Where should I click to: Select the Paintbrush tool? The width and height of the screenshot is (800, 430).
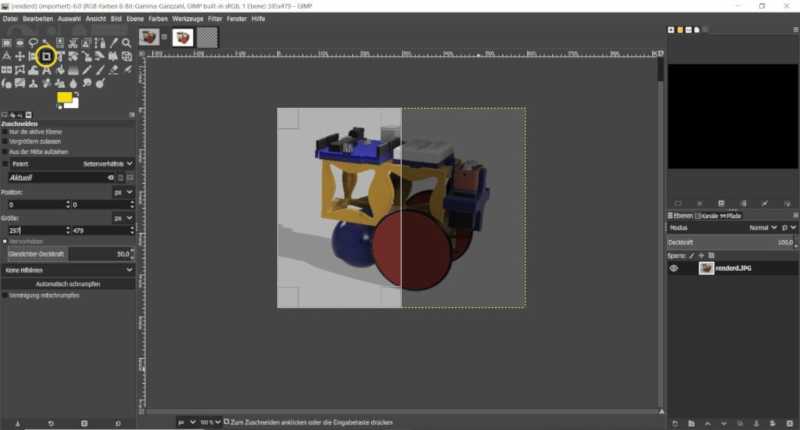[100, 70]
